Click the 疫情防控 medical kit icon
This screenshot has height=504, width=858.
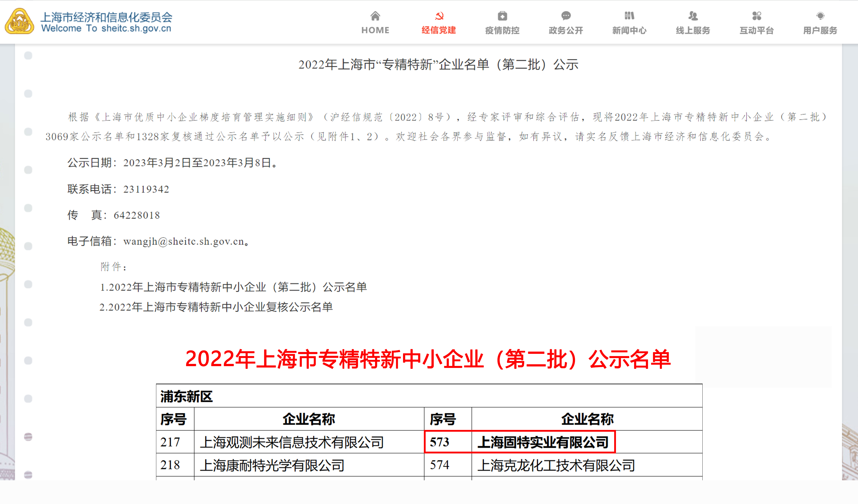(502, 16)
